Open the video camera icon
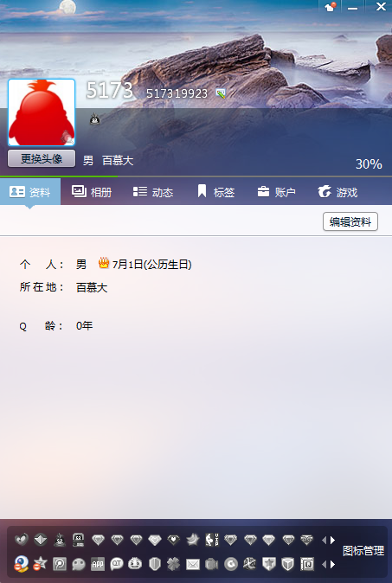Image resolution: width=392 pixels, height=583 pixels. (x=212, y=565)
